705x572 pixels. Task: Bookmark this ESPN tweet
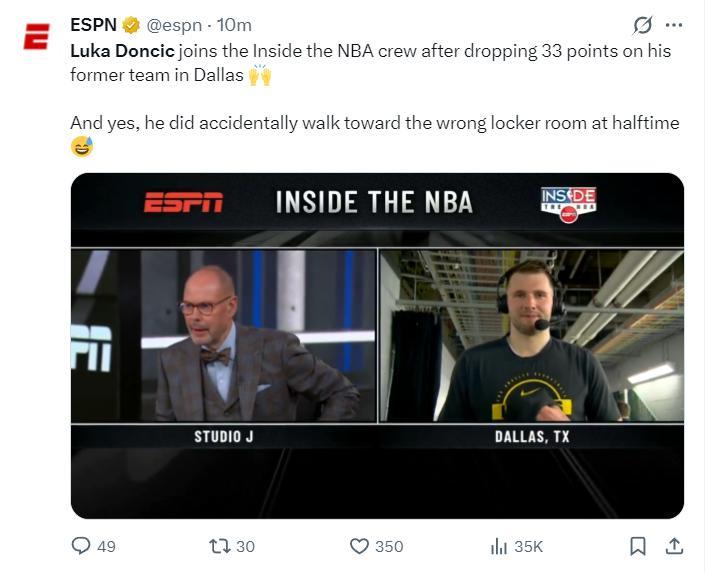point(638,546)
